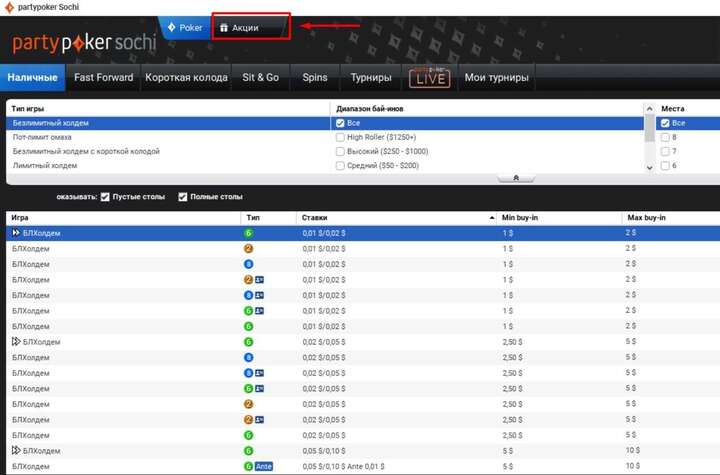This screenshot has width=720, height=475.
Task: Select the Лимитный холдем game type
Action: point(168,165)
